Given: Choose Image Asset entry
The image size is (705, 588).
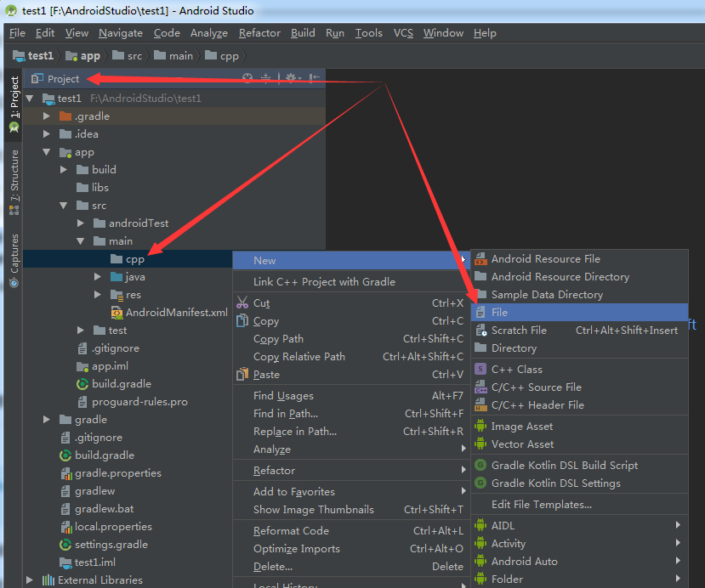Looking at the screenshot, I should 579,427.
